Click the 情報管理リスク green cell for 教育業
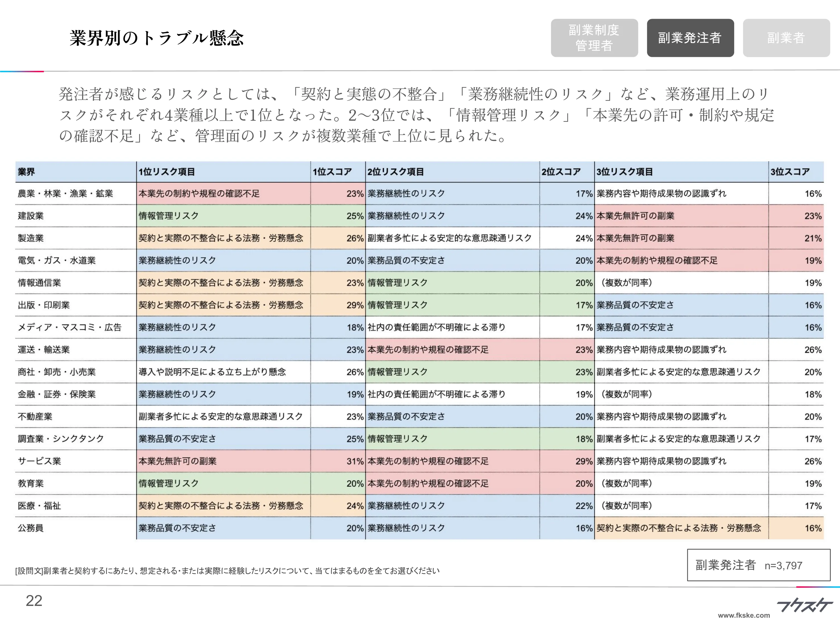Image resolution: width=840 pixels, height=630 pixels. [x=168, y=483]
